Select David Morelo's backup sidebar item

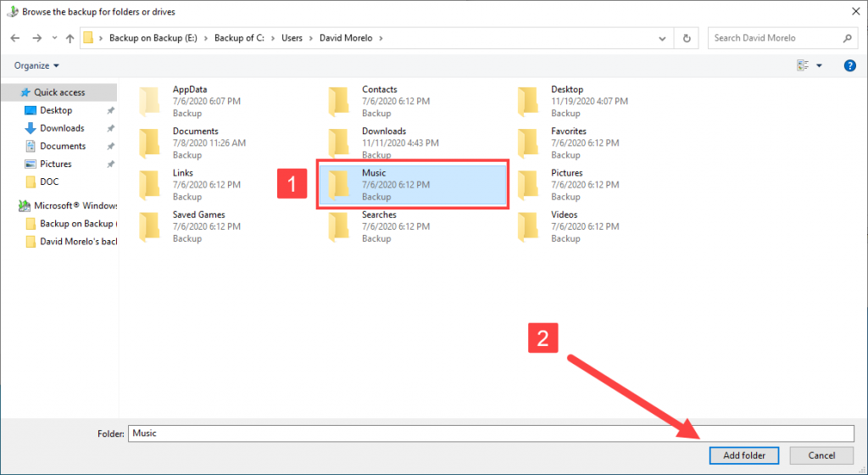coord(71,242)
